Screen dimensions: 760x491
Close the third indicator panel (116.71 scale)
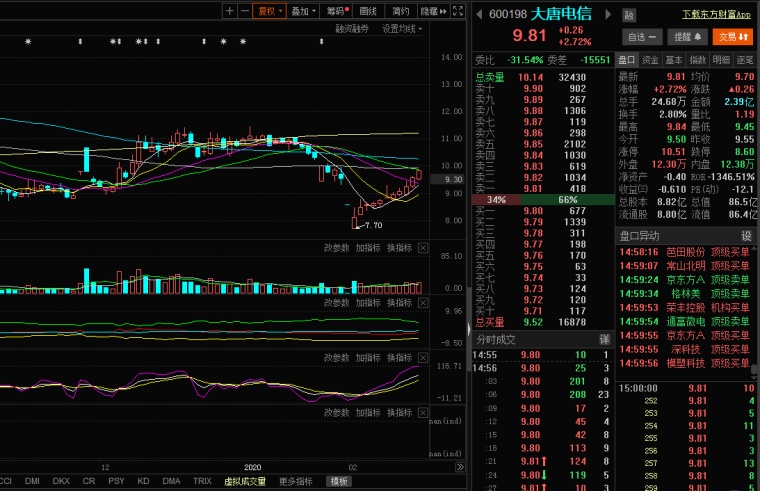click(423, 358)
